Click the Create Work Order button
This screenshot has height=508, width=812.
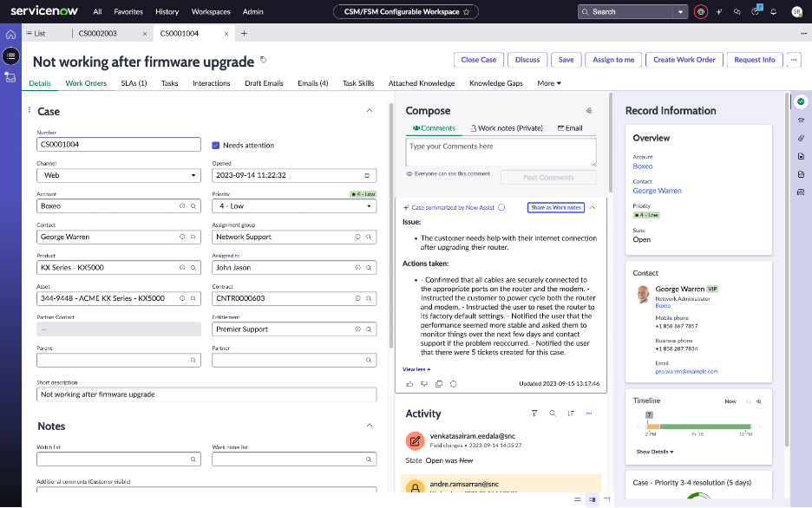pyautogui.click(x=684, y=60)
